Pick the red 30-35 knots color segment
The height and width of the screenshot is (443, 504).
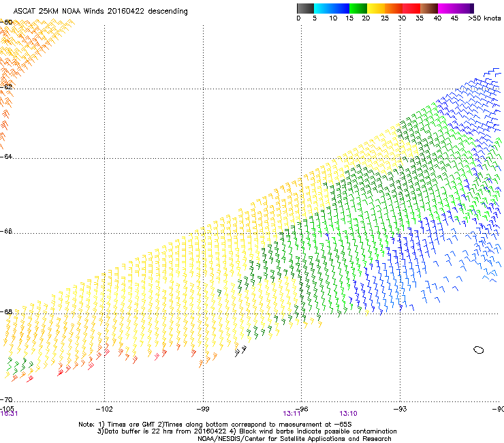411,8
